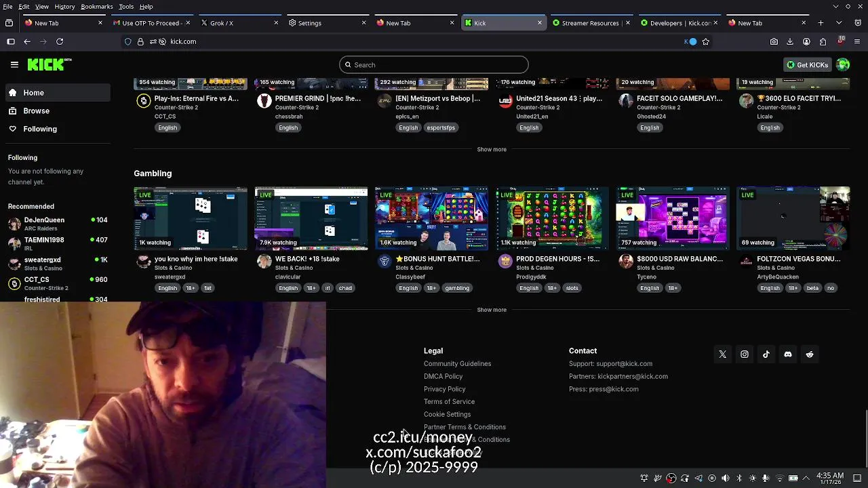The image size is (868, 488).
Task: Switch to the Settings tab
Action: coord(327,23)
